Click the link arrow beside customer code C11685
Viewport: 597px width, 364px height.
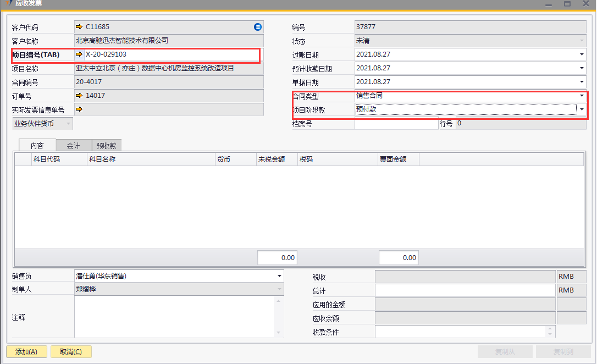(x=79, y=26)
